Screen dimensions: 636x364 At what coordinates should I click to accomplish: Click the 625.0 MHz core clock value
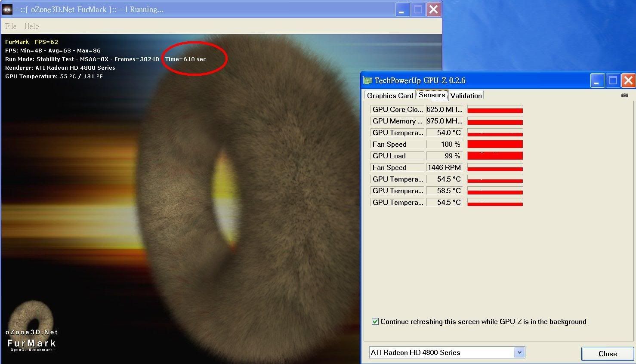pyautogui.click(x=445, y=109)
